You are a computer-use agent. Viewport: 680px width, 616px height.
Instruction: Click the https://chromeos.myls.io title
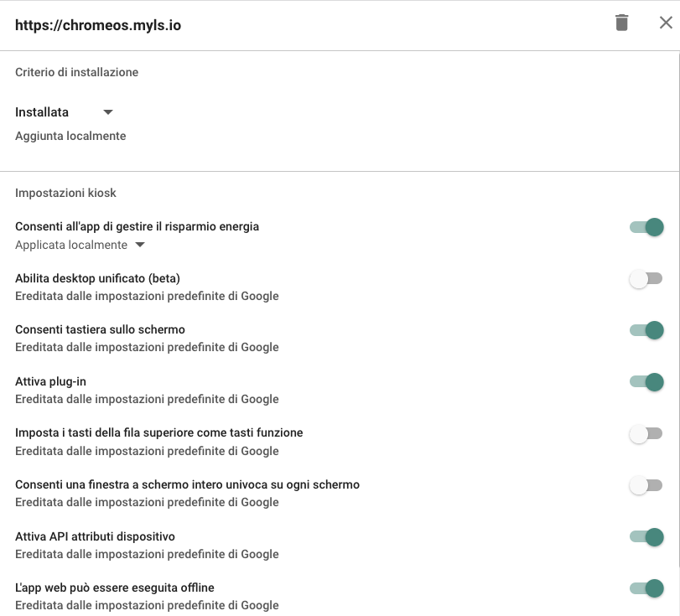[x=98, y=25]
